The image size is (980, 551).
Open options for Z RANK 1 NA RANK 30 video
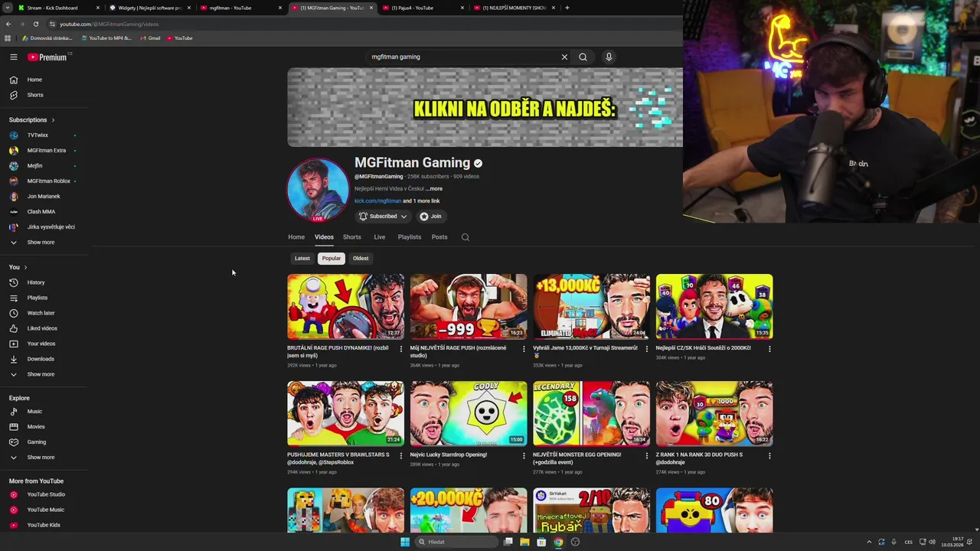(x=769, y=456)
